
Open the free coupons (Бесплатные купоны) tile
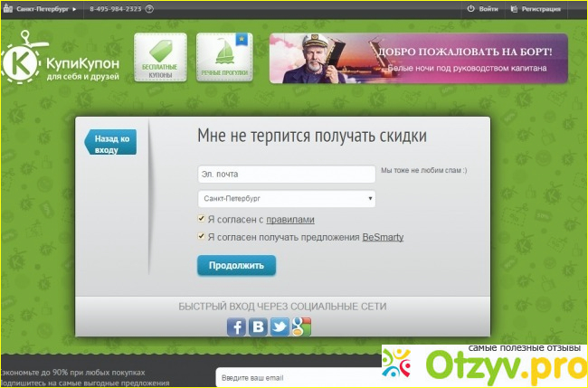coord(160,59)
